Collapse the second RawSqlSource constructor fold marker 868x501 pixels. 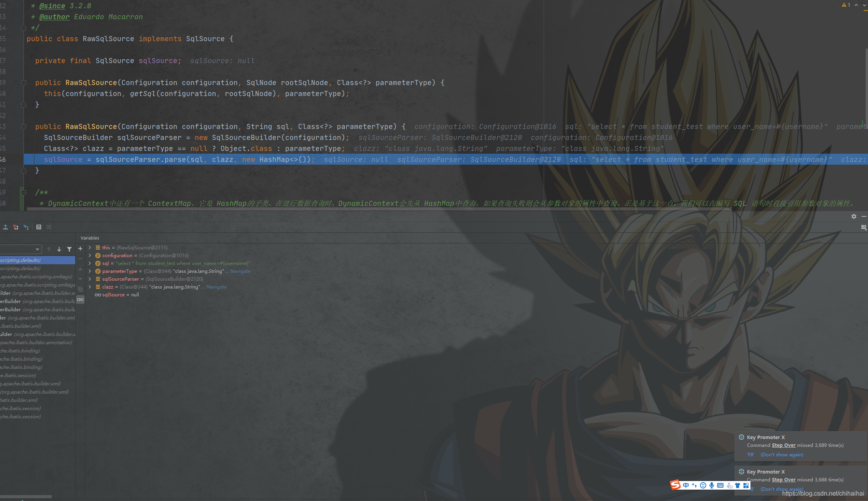[x=24, y=127]
